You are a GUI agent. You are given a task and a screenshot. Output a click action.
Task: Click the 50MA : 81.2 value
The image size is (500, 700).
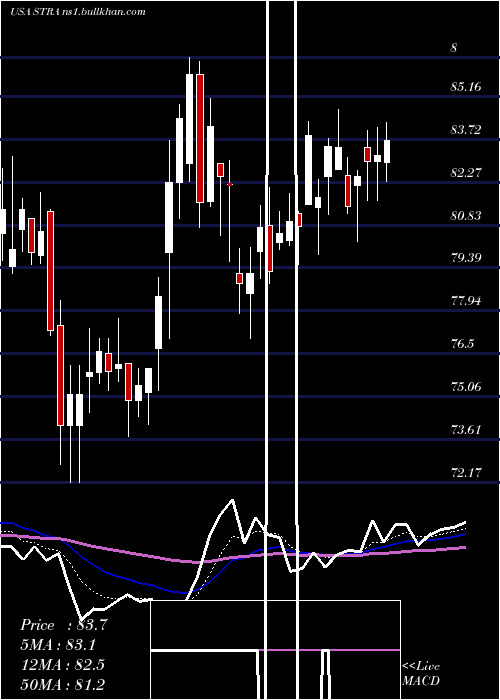pyautogui.click(x=62, y=684)
